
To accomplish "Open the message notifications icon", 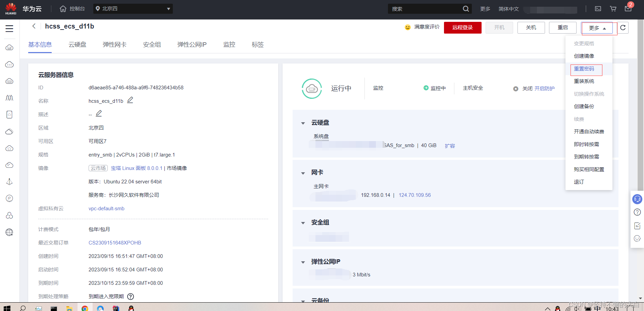I will 628,9.
